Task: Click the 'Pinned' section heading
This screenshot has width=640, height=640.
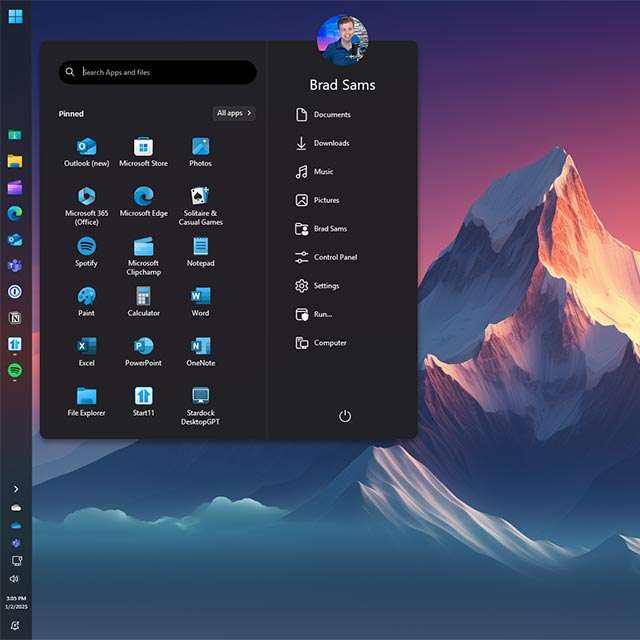Action: click(x=71, y=114)
